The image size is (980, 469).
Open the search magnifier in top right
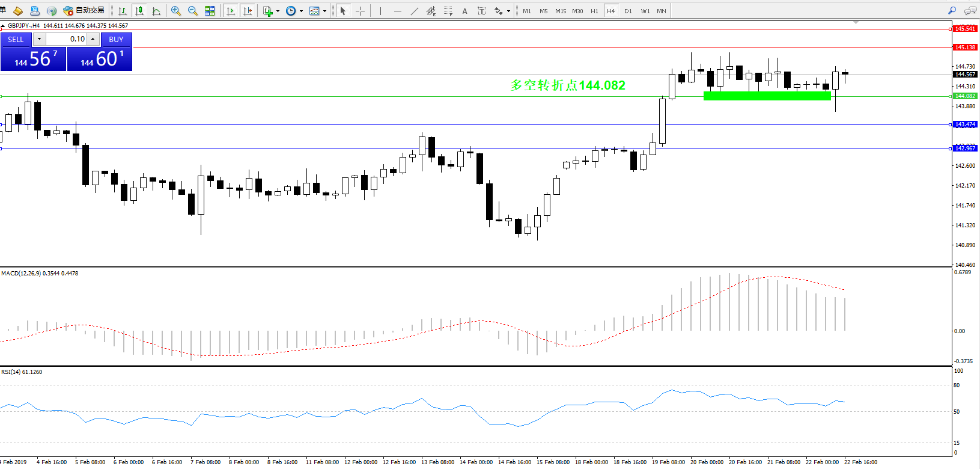[x=952, y=11]
